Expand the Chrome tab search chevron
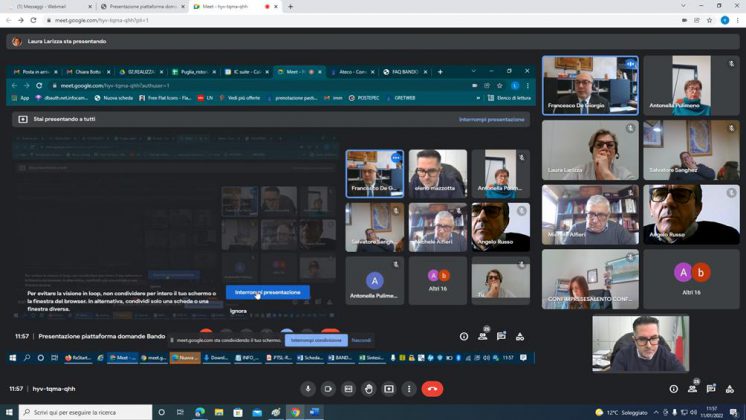Image resolution: width=746 pixels, height=420 pixels. coord(683,6)
